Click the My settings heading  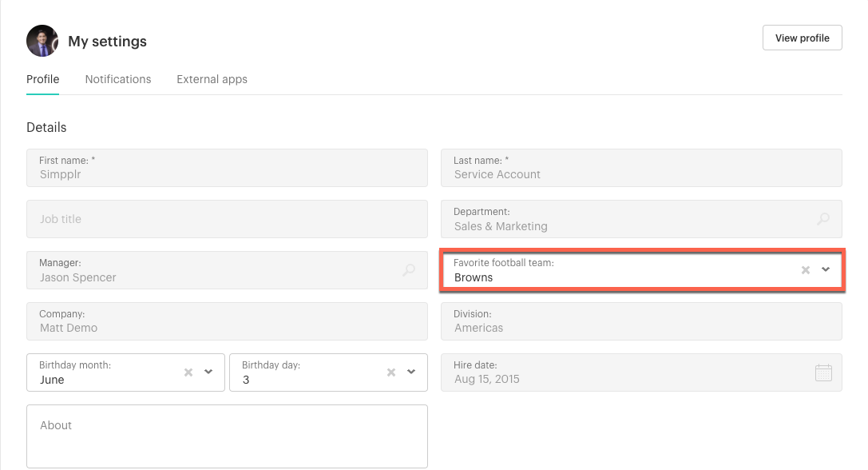(107, 41)
